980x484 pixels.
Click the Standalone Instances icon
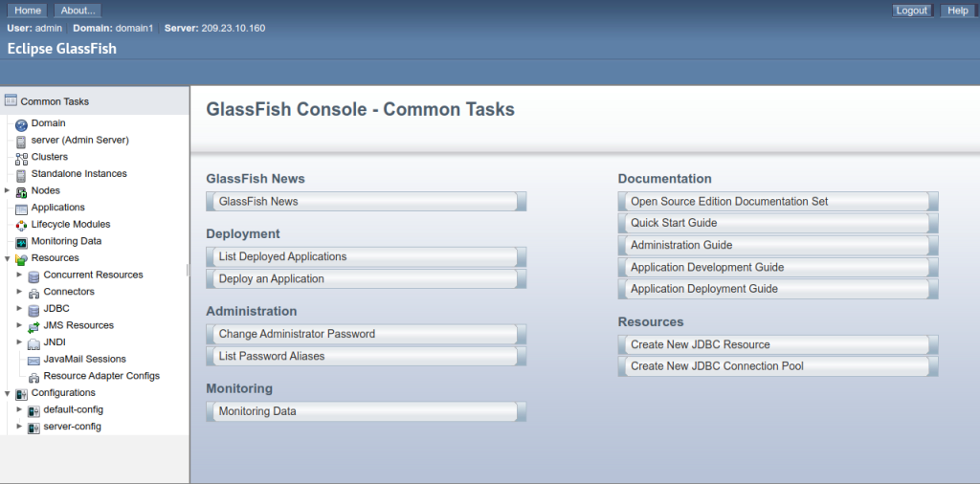[x=21, y=175]
